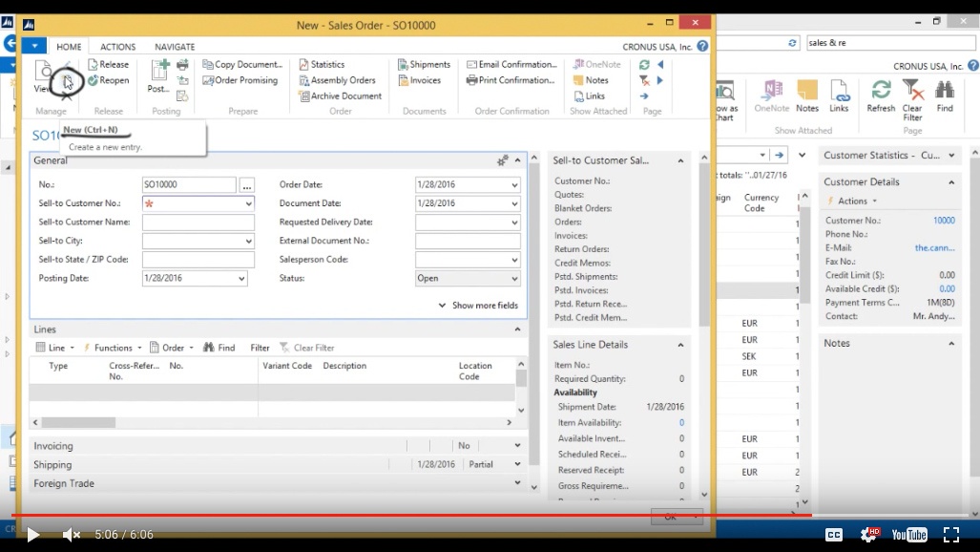
Task: Open the Status dropdown
Action: tap(515, 279)
